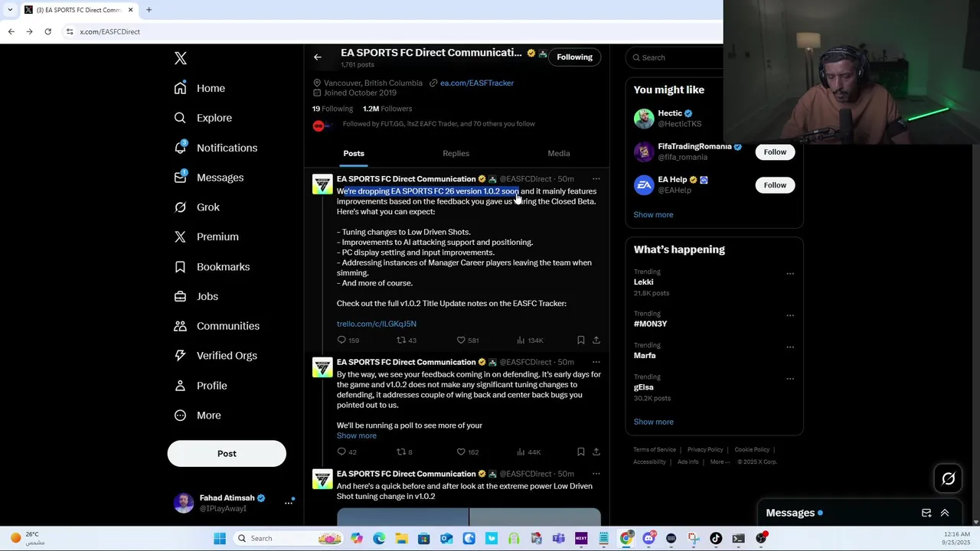Show more under What's happening
Viewport: 980px width, 551px height.
click(x=653, y=422)
